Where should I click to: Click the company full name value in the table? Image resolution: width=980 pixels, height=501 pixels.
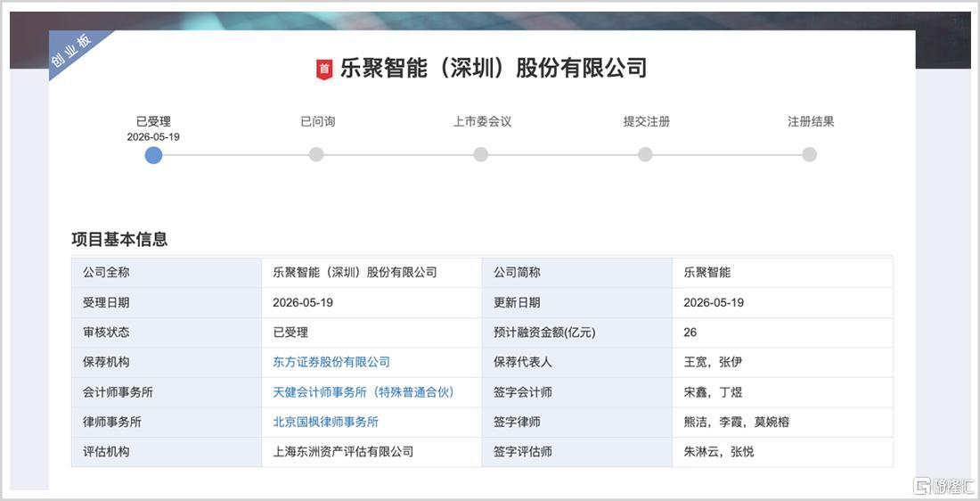[355, 273]
